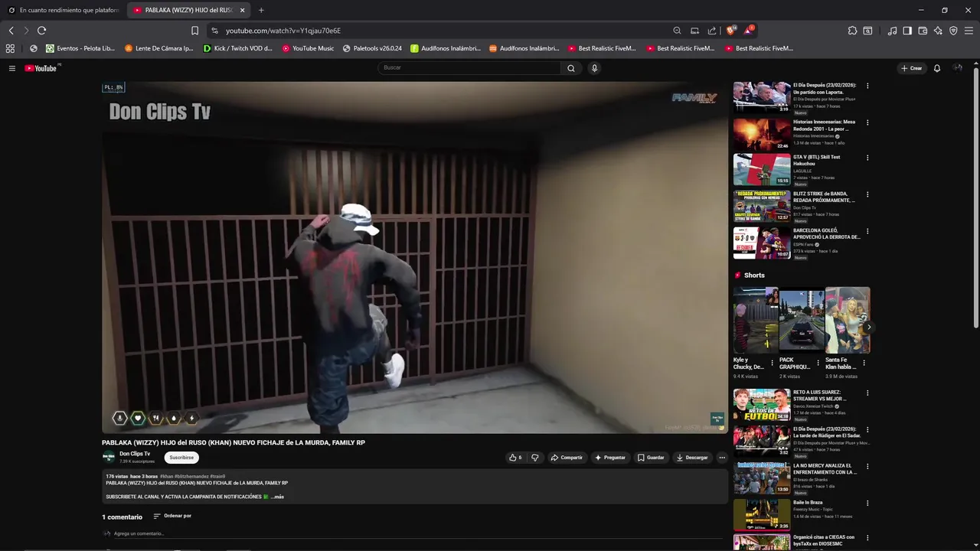Open the browser extensions puzzle icon

coord(852,31)
